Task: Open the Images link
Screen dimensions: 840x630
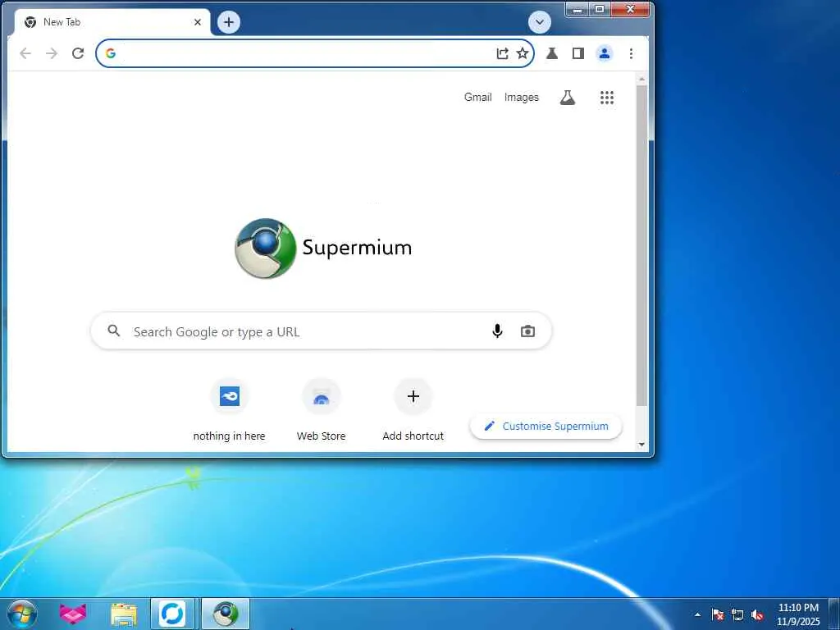Action: pos(521,97)
